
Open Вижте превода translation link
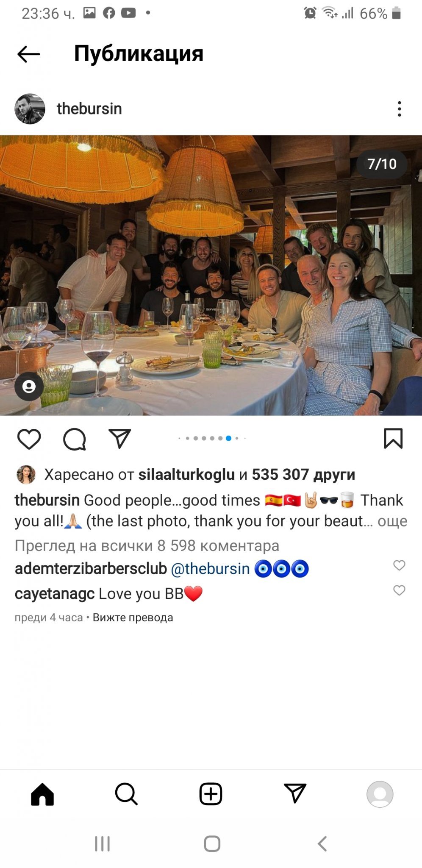point(133,618)
